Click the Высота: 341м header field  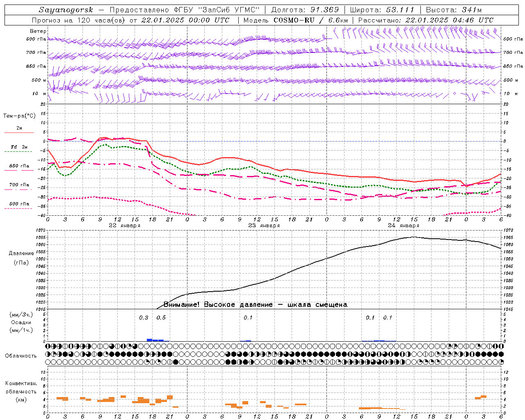point(454,10)
